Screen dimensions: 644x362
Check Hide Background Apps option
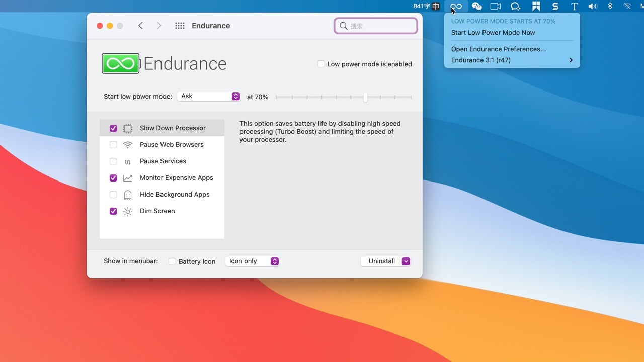pyautogui.click(x=113, y=195)
